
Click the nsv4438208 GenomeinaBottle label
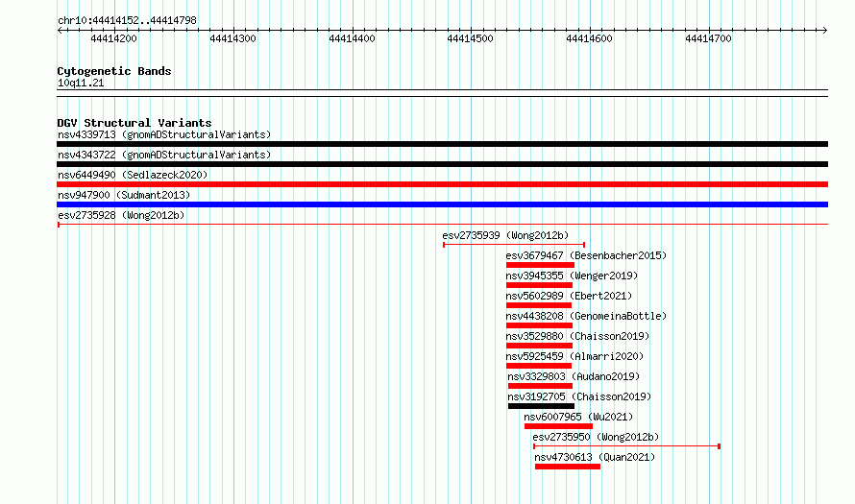586,316
